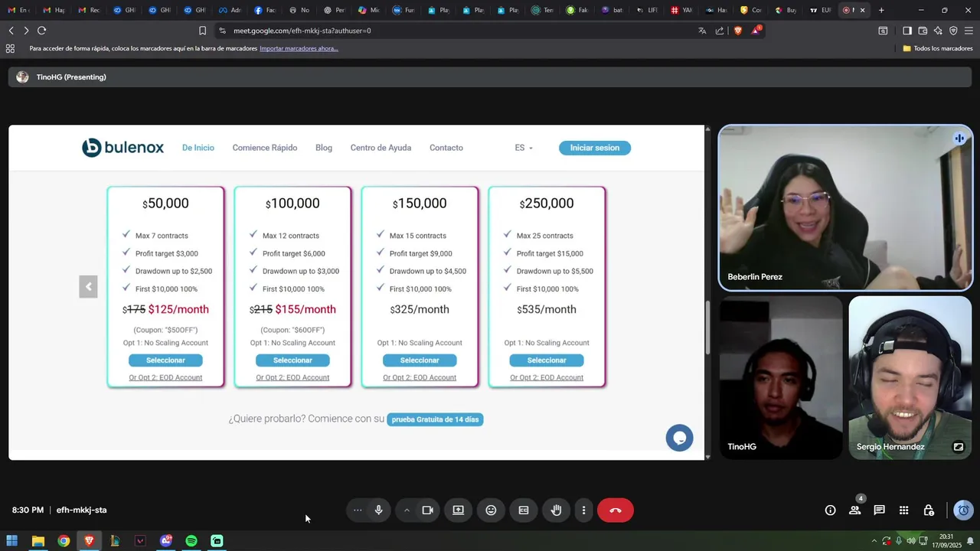
Task: Open Contacto nav item
Action: click(446, 148)
